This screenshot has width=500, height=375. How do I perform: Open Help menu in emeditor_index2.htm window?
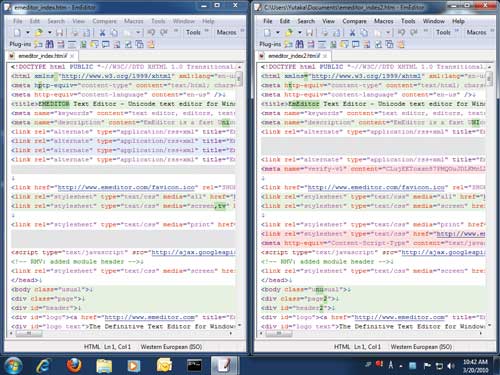(458, 21)
